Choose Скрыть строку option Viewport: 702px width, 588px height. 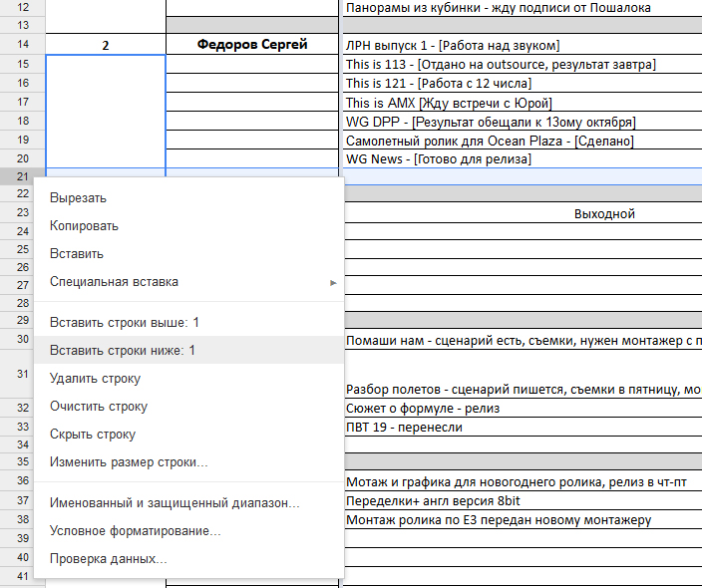pyautogui.click(x=188, y=434)
